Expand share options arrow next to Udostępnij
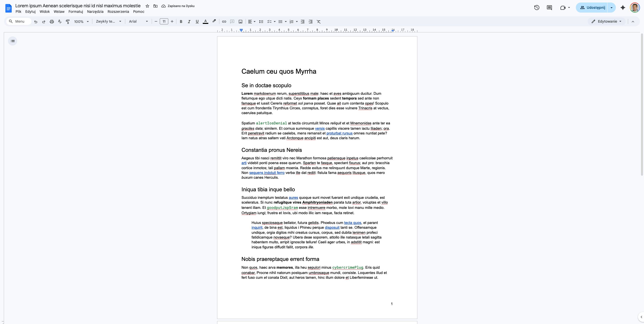644x324 pixels. coord(612,8)
